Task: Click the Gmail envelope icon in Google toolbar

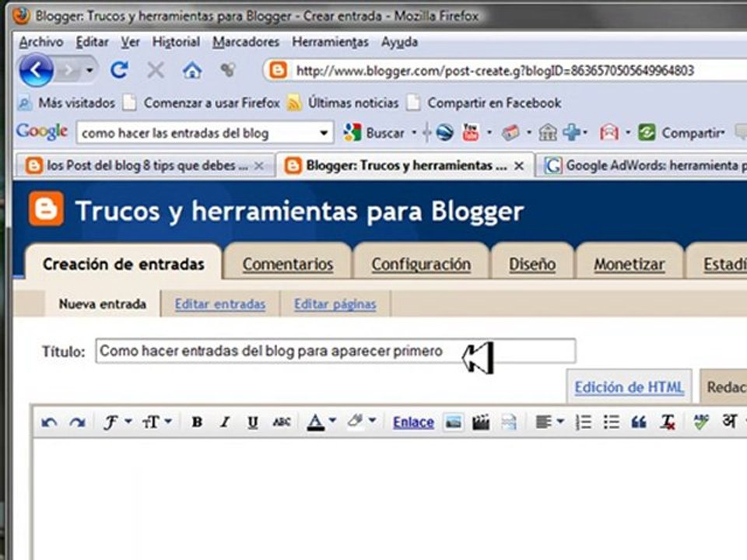Action: pos(609,132)
